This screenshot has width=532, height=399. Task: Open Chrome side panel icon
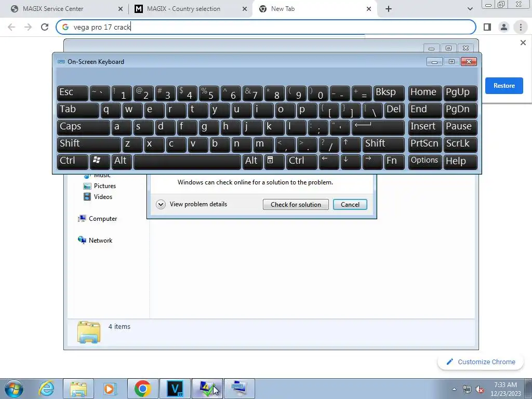point(487,27)
